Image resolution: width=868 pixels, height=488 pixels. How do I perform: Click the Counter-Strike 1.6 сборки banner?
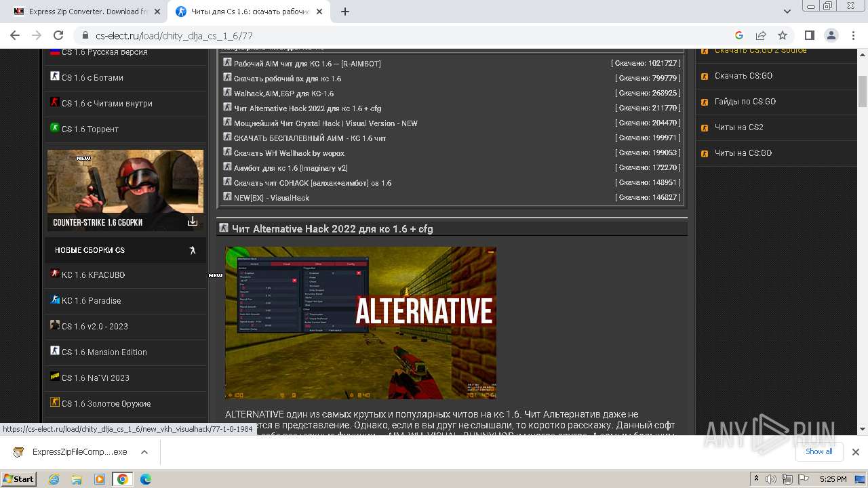click(125, 190)
